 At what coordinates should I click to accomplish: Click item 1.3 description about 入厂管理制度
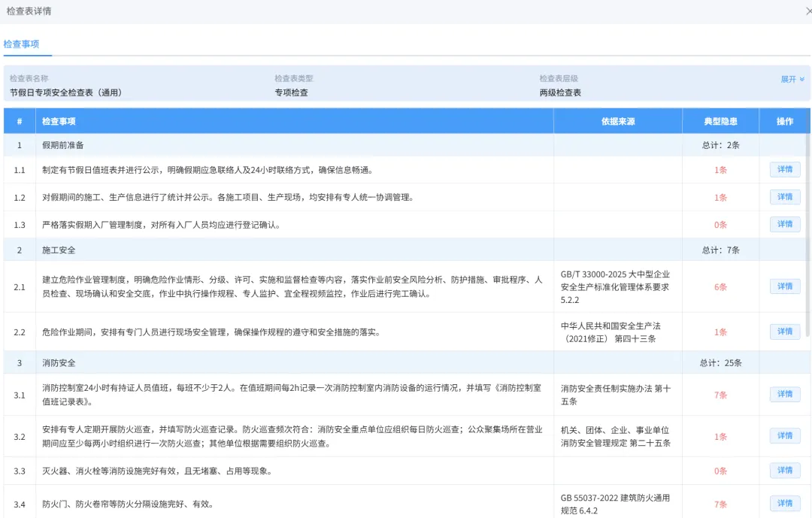pos(161,225)
